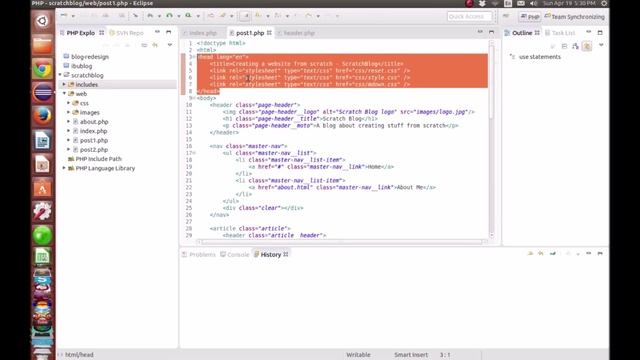Launch Google Chrome from the dock
This screenshot has height=360, width=640.
pyautogui.click(x=42, y=69)
